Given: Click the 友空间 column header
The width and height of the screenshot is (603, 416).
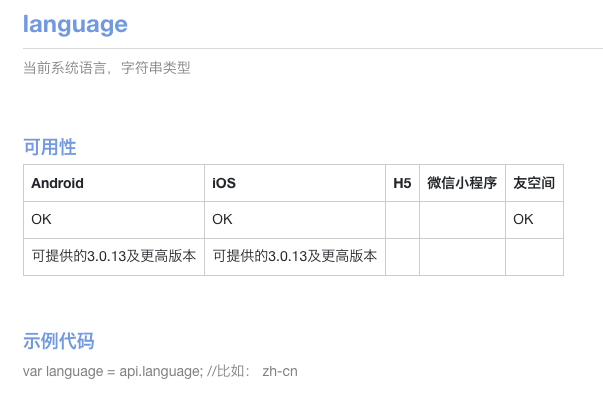Looking at the screenshot, I should pyautogui.click(x=534, y=183).
